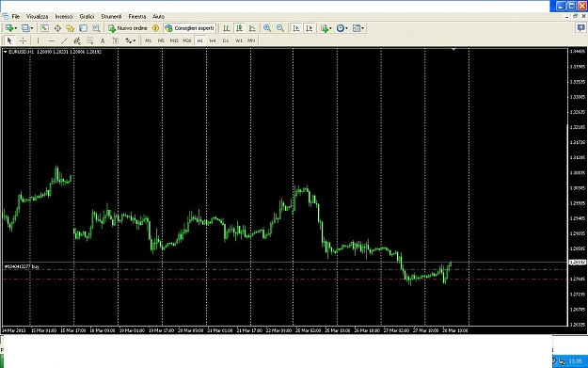Select the Text Label tool
588x368 pixels.
[x=116, y=40]
